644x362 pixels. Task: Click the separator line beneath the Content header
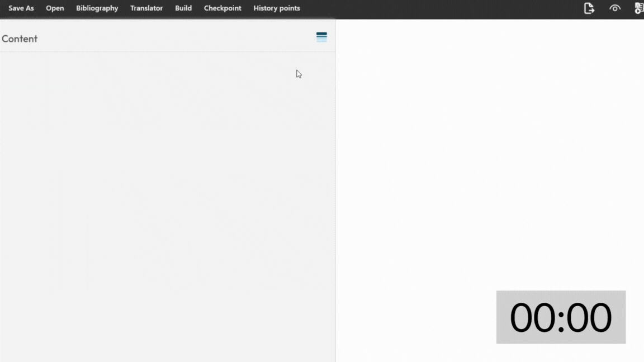(x=168, y=52)
